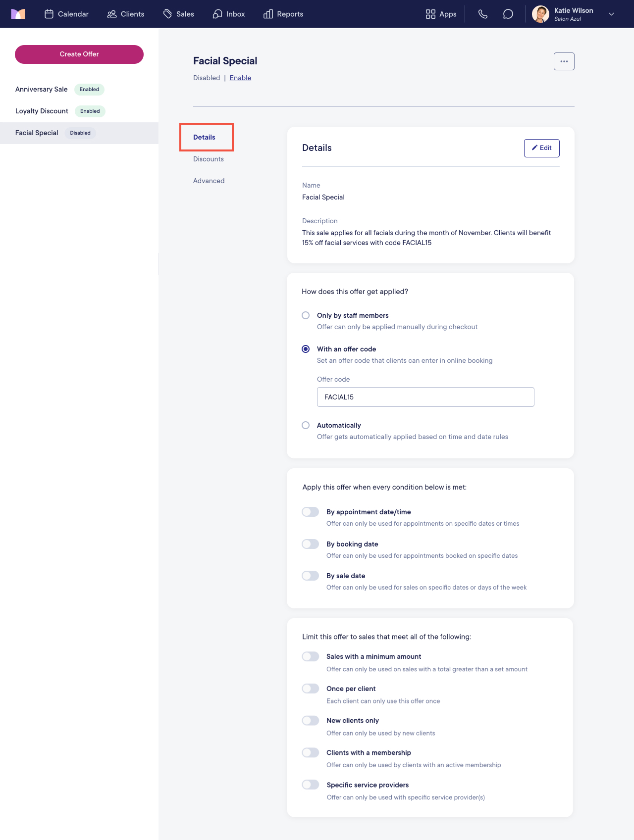The width and height of the screenshot is (634, 840).
Task: Go to the Clients menu label
Action: coord(132,14)
